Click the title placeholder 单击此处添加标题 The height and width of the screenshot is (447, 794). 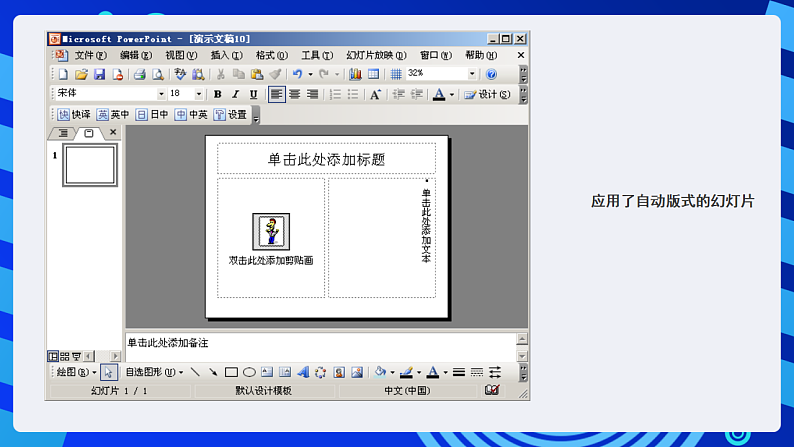326,158
